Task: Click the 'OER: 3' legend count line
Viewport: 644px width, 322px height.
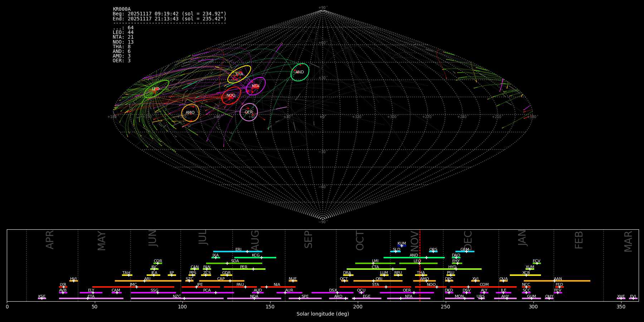Action: pyautogui.click(x=122, y=61)
